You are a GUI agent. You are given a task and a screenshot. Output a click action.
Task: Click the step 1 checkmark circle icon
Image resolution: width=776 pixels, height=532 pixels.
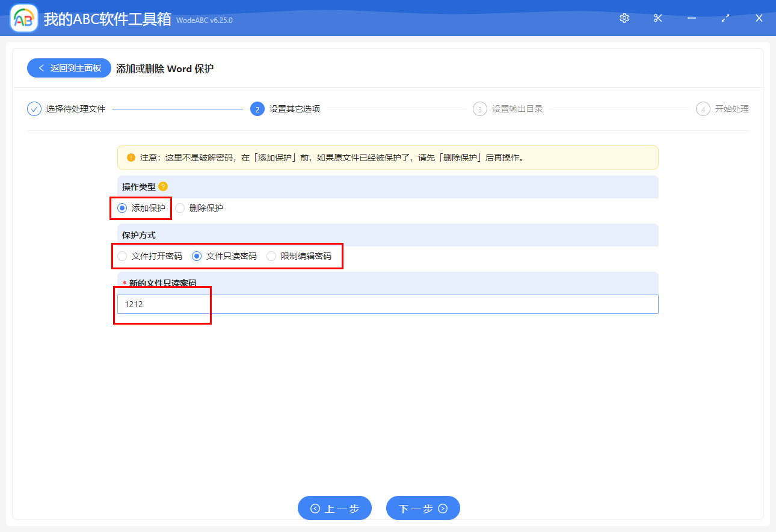click(34, 109)
